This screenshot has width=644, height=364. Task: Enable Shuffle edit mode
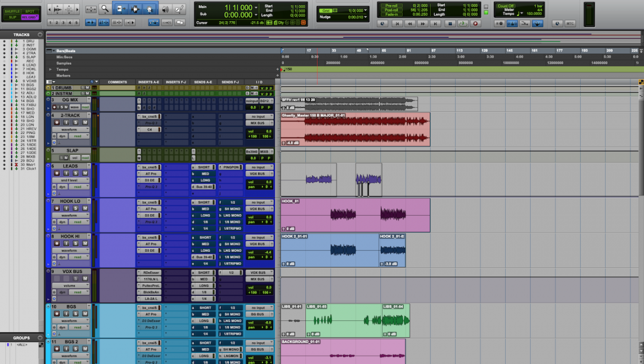[12, 11]
